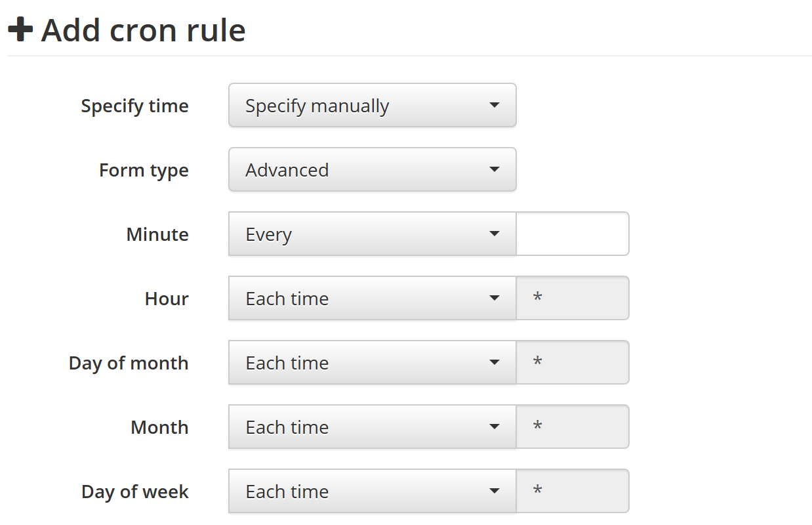Click the Day of week asterisk field

click(x=573, y=491)
